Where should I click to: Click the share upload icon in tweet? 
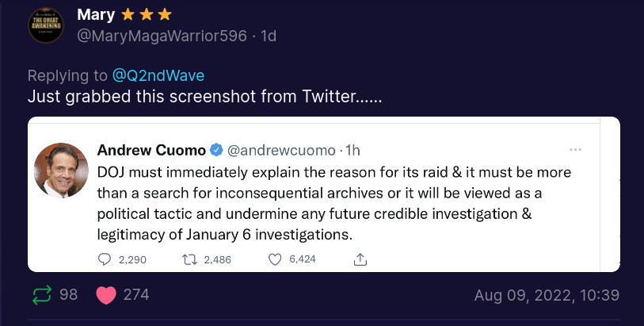click(x=360, y=259)
